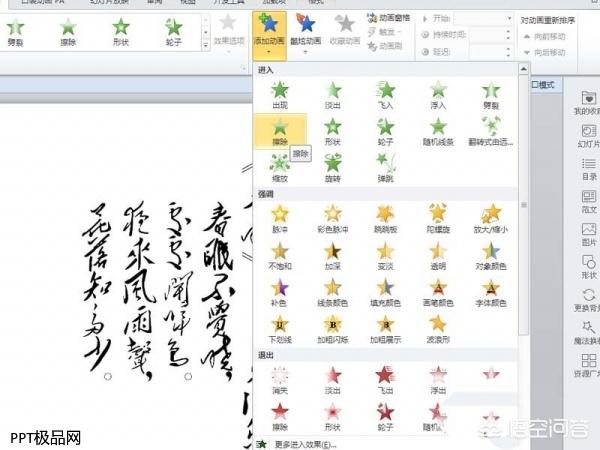
Task: Select the 脉冲 emphasis effect
Action: 280,219
